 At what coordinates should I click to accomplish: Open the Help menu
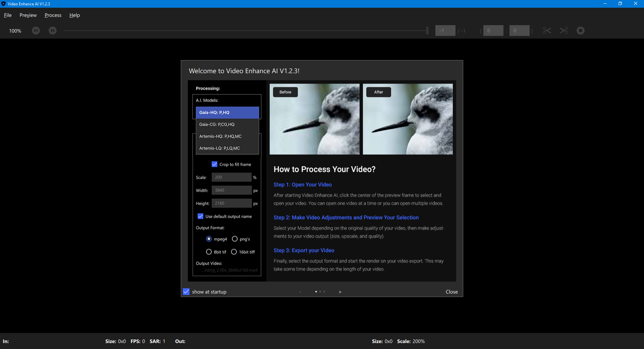[74, 15]
